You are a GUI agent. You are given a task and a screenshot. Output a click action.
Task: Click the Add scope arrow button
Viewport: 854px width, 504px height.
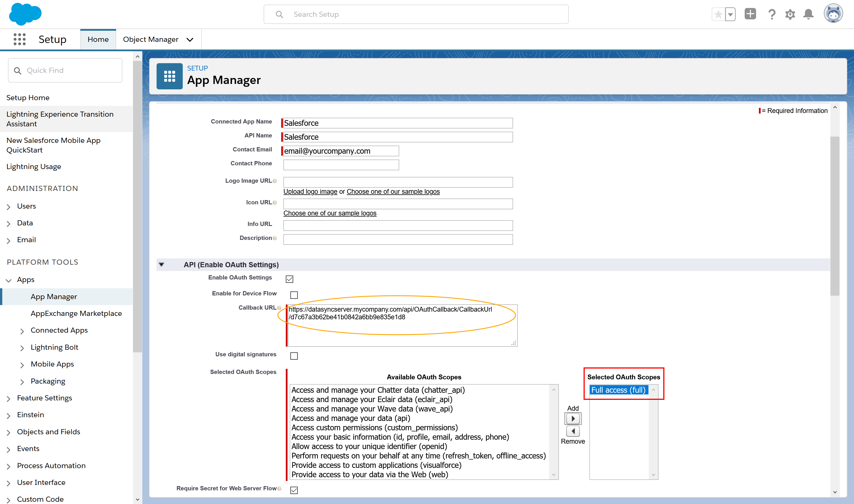click(573, 419)
